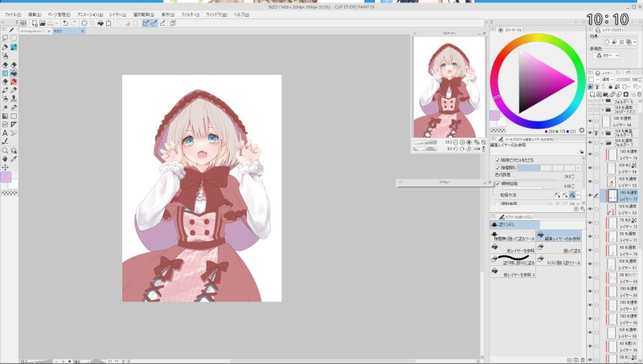The width and height of the screenshot is (643, 364).
Task: Choose the 他レイヤーを参照 2 sub tool
Action: click(x=513, y=272)
